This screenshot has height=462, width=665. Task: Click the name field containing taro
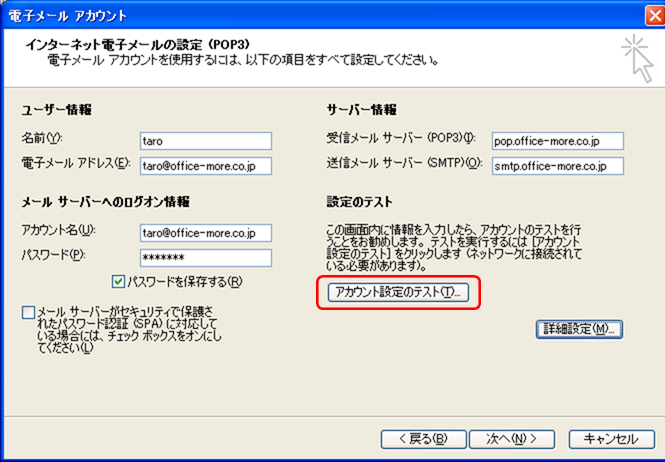pos(206,141)
